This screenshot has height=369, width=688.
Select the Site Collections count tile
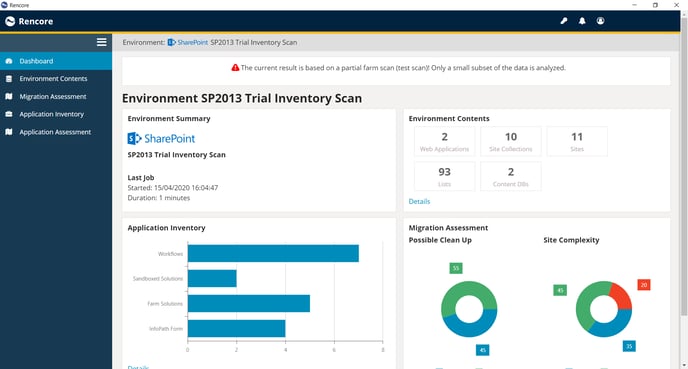coord(511,141)
